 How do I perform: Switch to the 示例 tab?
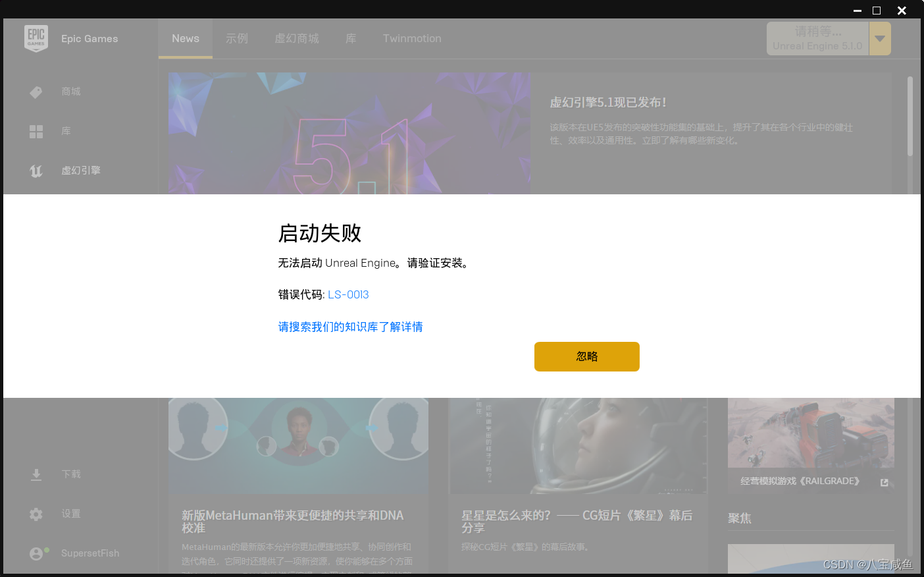click(237, 38)
